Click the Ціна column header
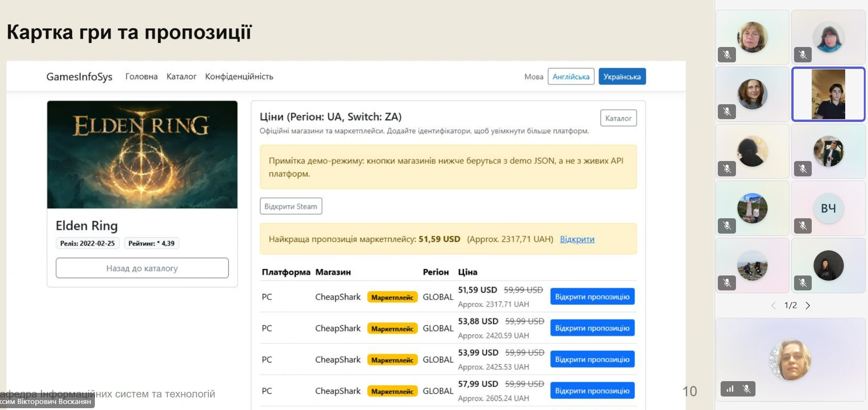868x410 pixels. (x=468, y=272)
